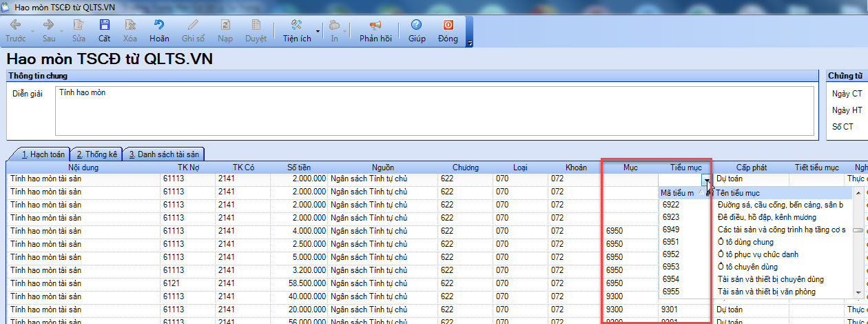The image size is (868, 324).
Task: Select 'Tài sản và thiết bị chuyên dùng' entry
Action: (770, 279)
